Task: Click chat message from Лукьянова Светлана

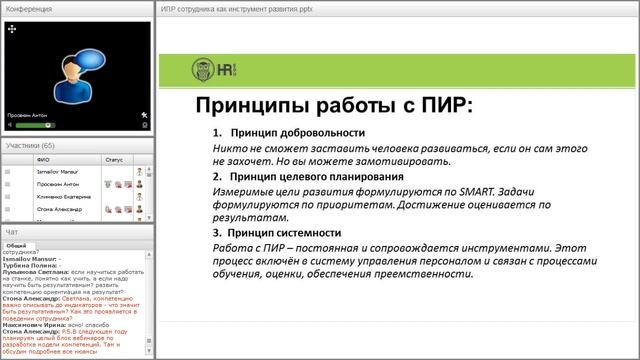Action: [73, 282]
